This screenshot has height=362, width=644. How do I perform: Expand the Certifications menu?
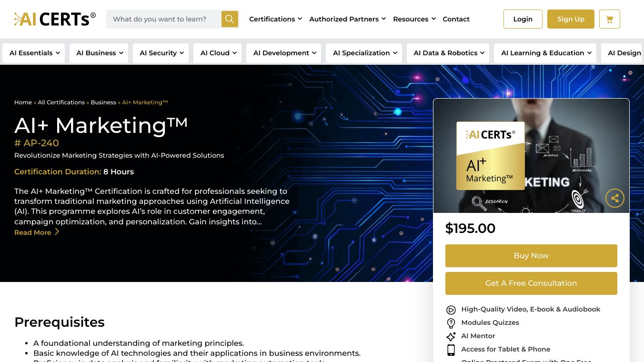tap(276, 19)
